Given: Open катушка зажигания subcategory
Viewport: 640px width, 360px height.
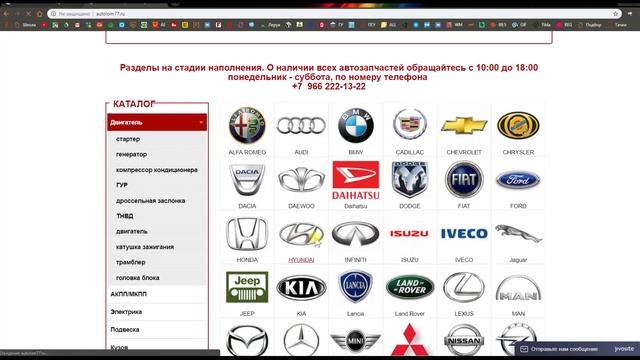Looking at the screenshot, I should pos(145,247).
